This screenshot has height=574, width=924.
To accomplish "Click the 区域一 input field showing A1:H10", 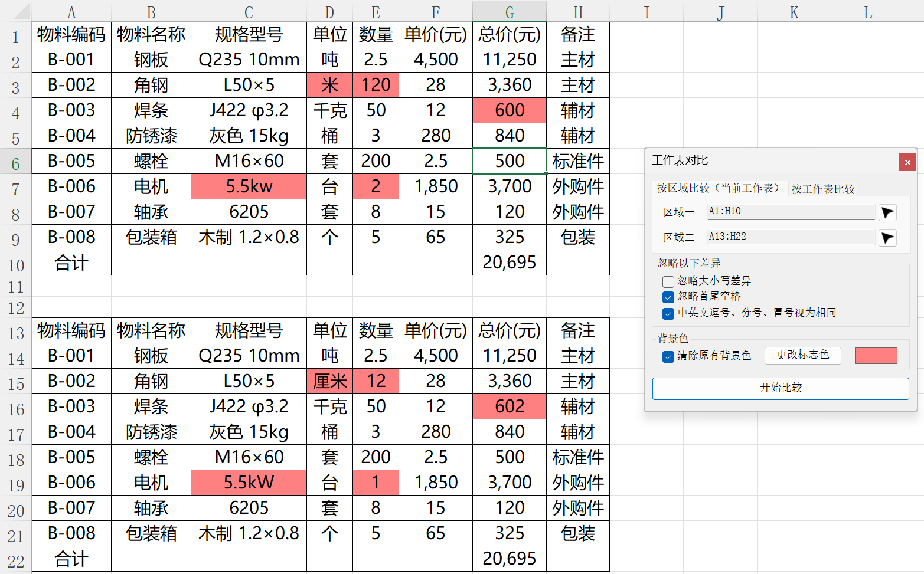I will [791, 212].
